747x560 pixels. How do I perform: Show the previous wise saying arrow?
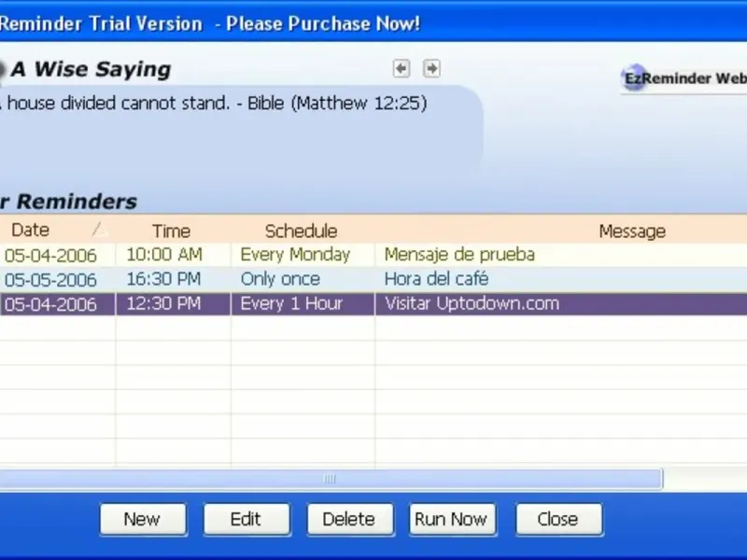click(x=402, y=68)
